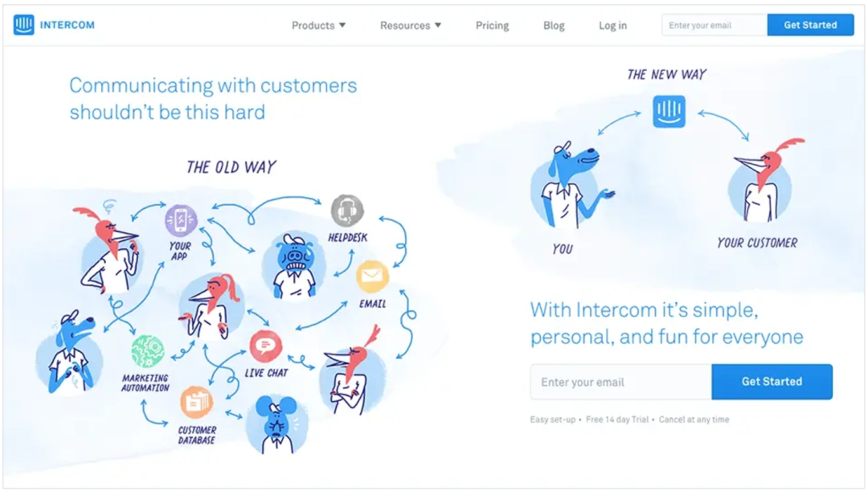This screenshot has height=495, width=868.
Task: Click the header Get Started button
Action: pos(810,25)
